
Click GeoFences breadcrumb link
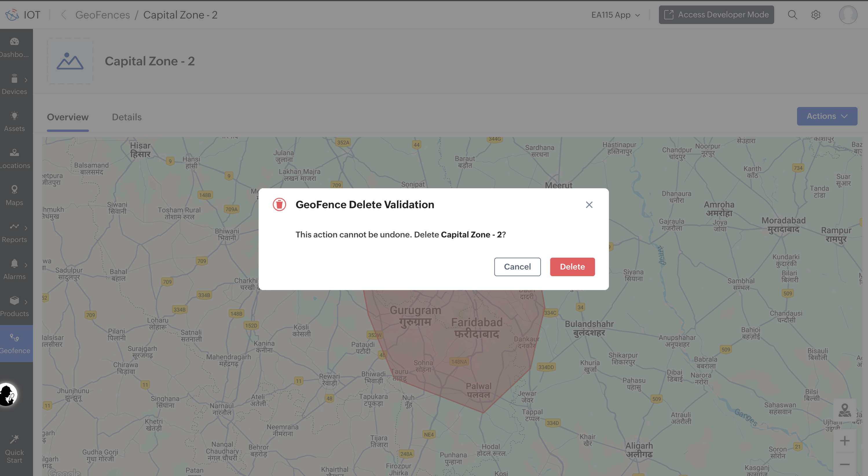(x=102, y=15)
